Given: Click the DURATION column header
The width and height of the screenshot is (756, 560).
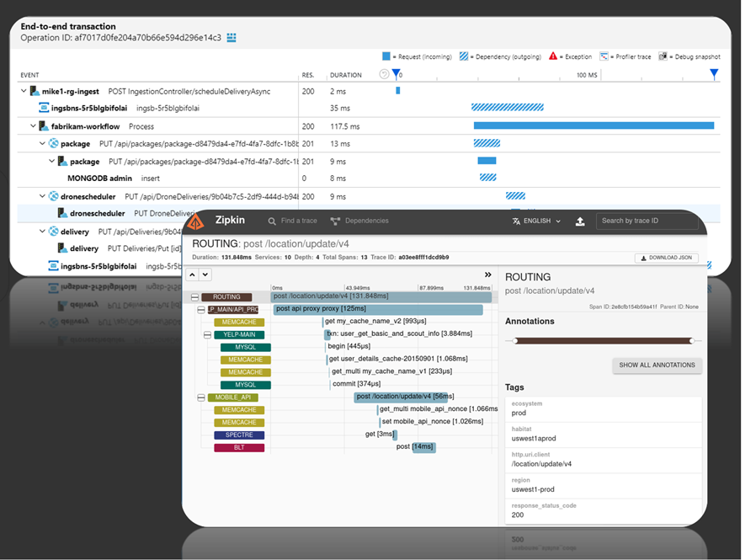Looking at the screenshot, I should (x=346, y=75).
